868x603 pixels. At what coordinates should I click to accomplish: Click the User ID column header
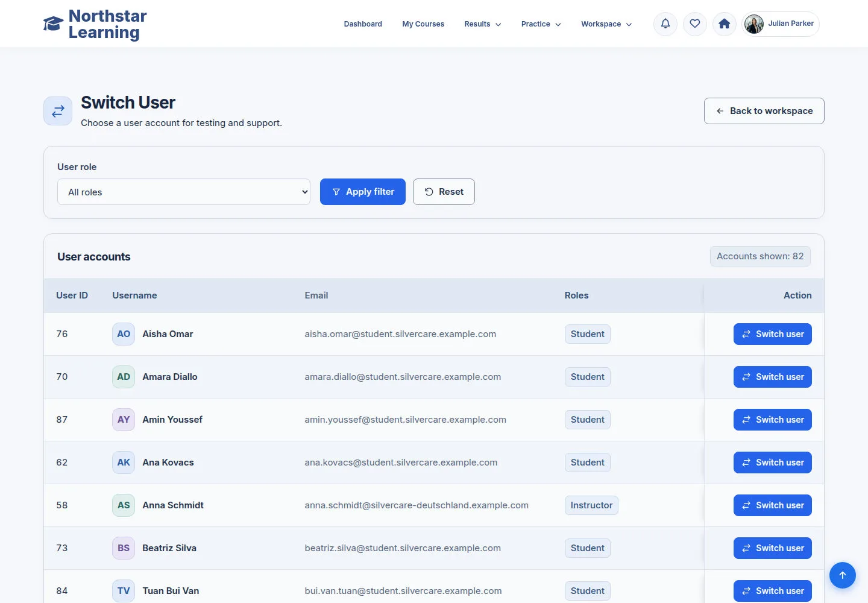click(x=72, y=295)
